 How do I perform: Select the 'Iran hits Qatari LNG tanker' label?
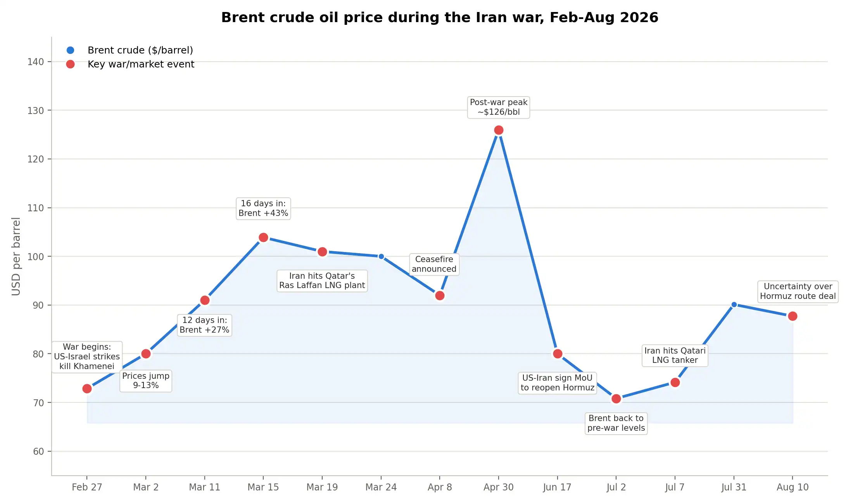pos(675,355)
